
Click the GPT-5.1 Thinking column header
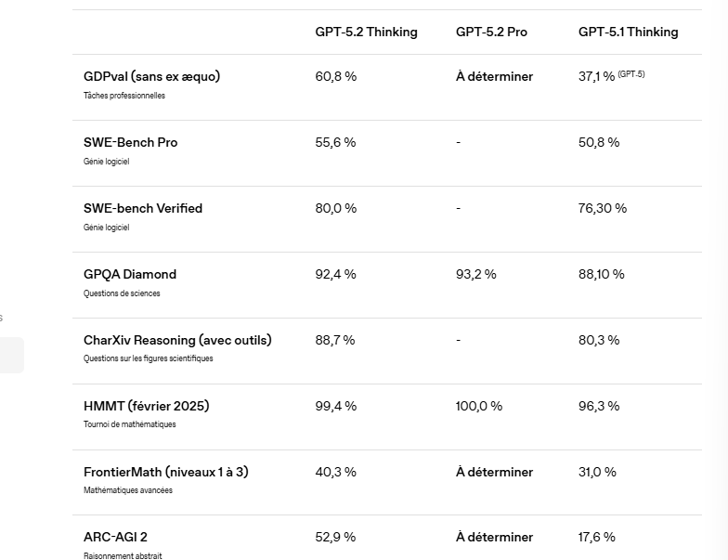click(628, 32)
